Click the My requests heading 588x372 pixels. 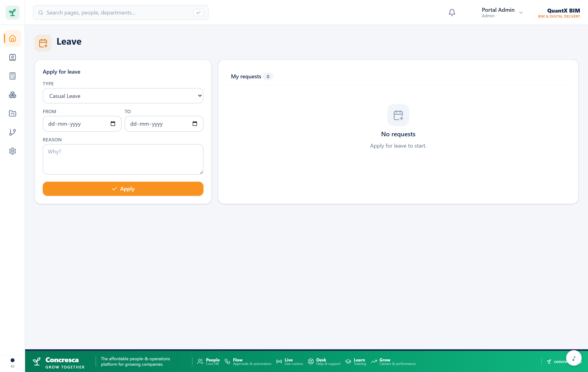tap(246, 77)
